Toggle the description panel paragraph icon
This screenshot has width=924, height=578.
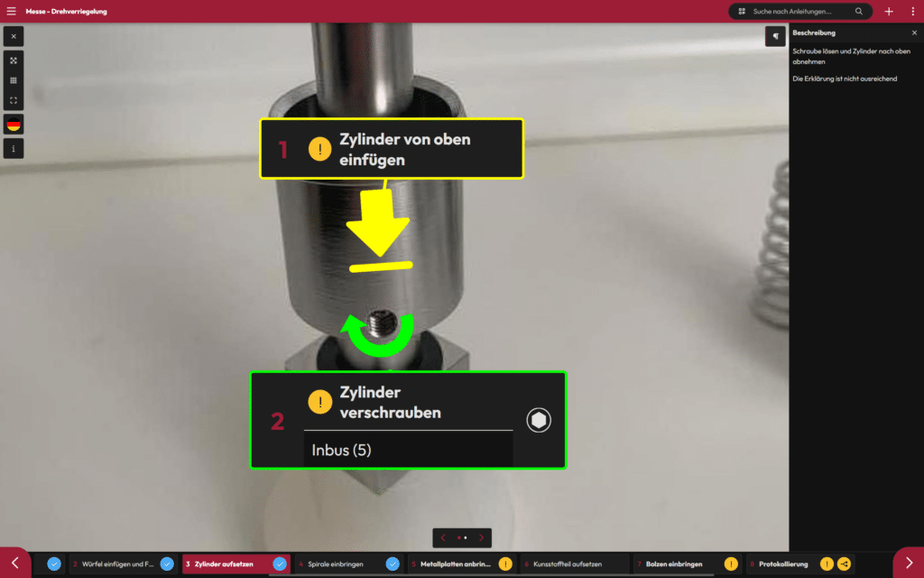775,35
